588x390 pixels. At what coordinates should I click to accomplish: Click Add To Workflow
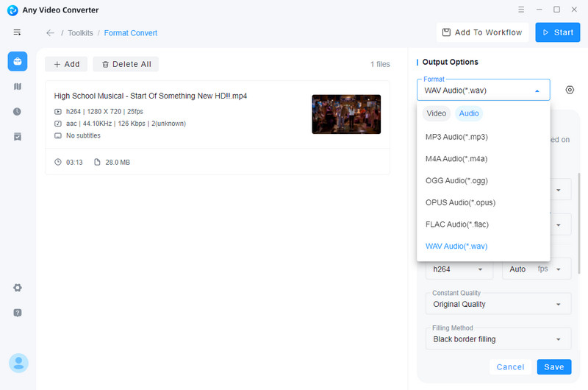pos(482,32)
